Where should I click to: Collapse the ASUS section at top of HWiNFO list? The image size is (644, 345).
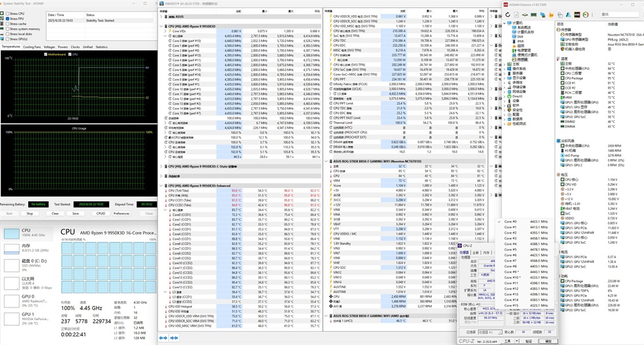161,17
